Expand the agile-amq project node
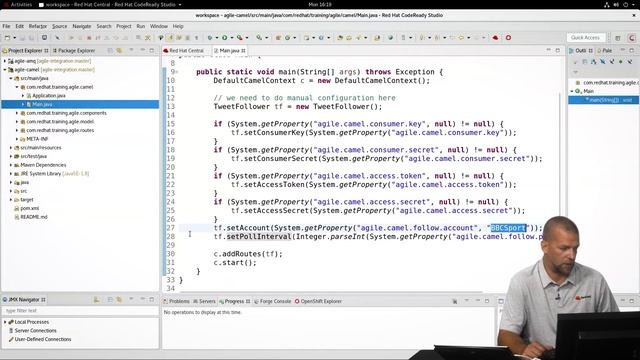Screen dimensions: 640x360 tap(5, 61)
